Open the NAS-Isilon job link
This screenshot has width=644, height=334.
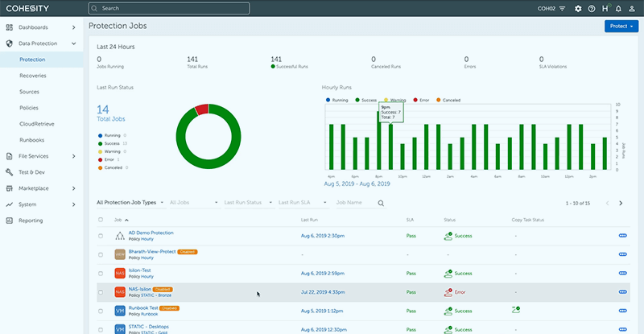click(x=139, y=289)
